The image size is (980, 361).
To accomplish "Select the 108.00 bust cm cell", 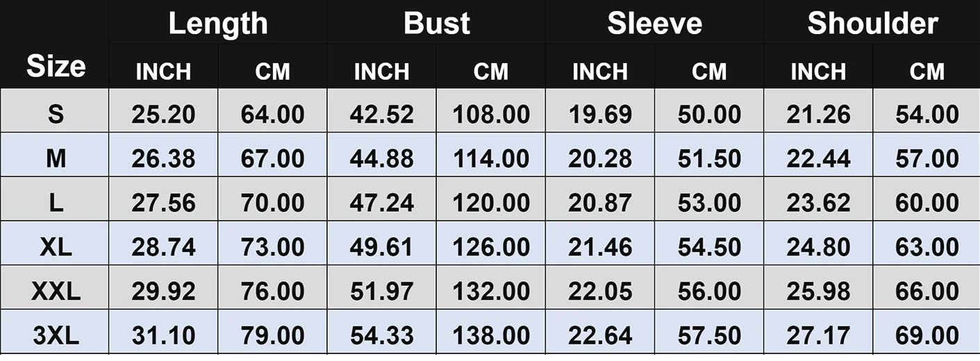I will coord(491,114).
